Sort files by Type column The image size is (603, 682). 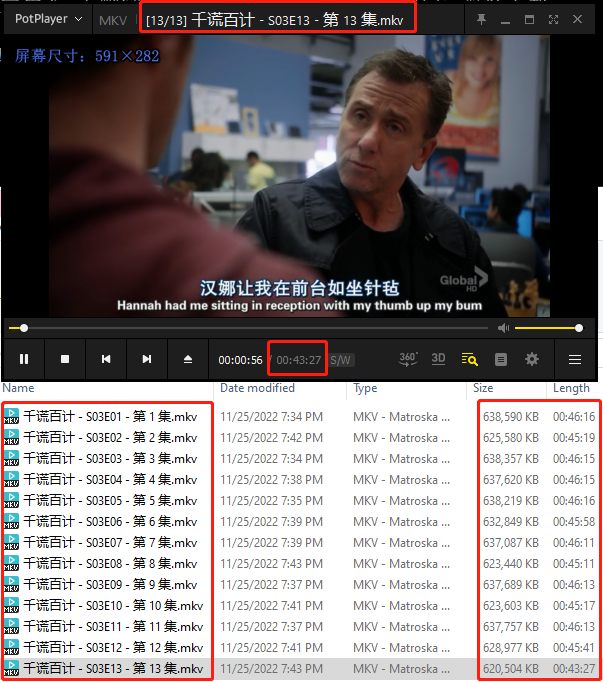[x=365, y=388]
